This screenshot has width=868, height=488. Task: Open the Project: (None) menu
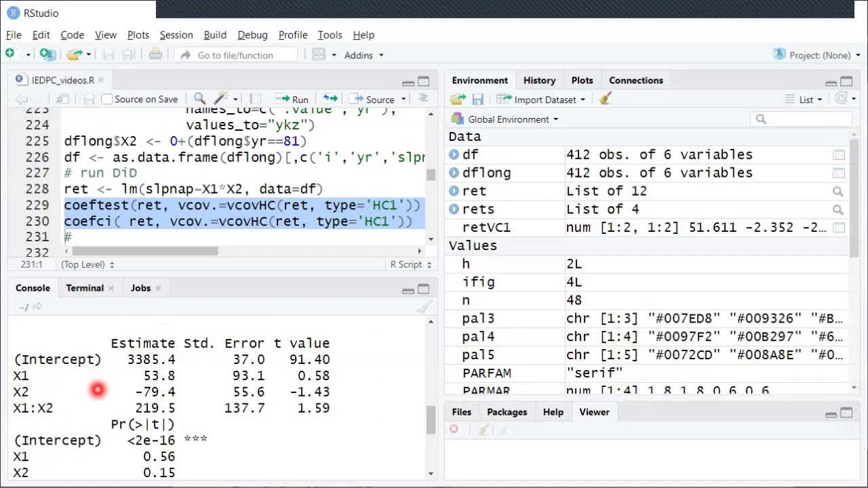point(818,55)
